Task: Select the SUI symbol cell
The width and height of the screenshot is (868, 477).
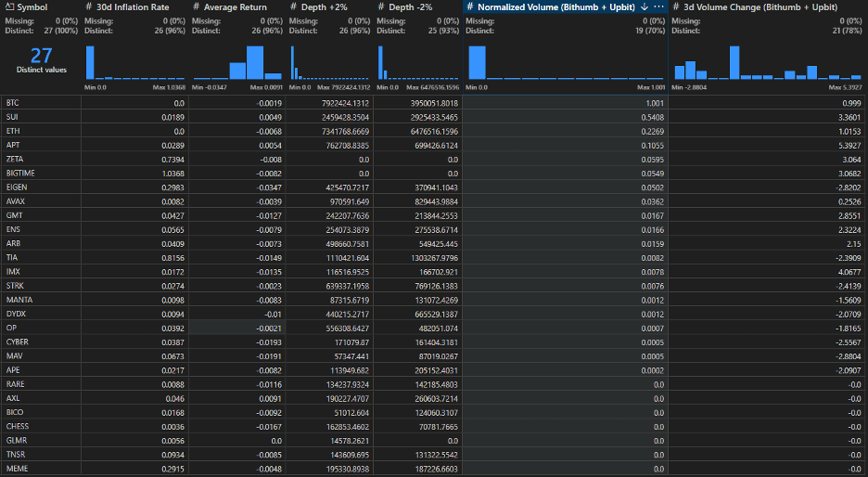Action: 41,117
